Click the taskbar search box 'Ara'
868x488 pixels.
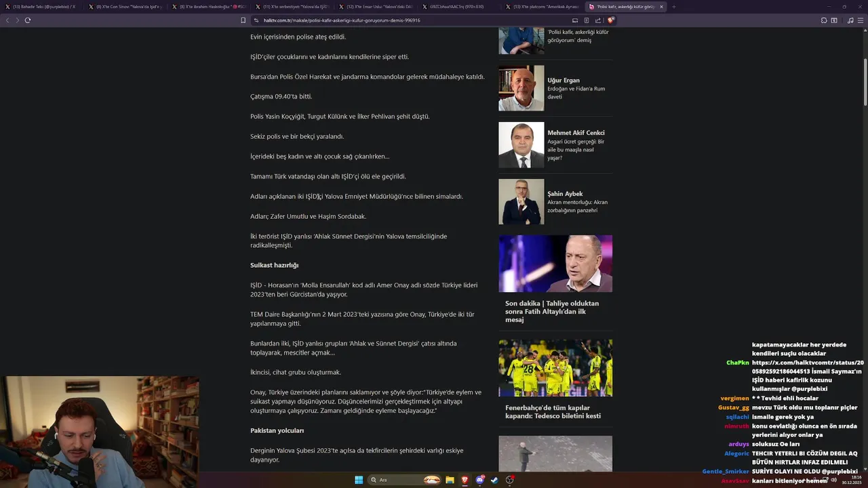(x=405, y=480)
